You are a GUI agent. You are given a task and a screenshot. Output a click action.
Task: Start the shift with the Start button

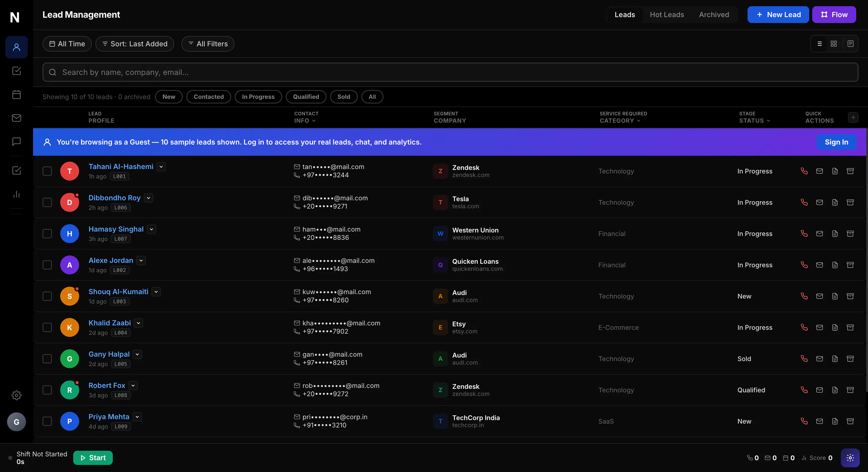(93, 458)
